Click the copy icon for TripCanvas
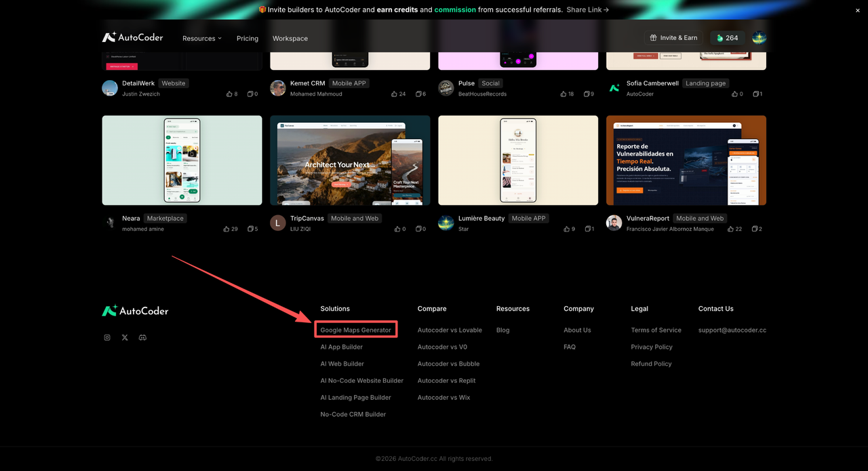 [420, 229]
